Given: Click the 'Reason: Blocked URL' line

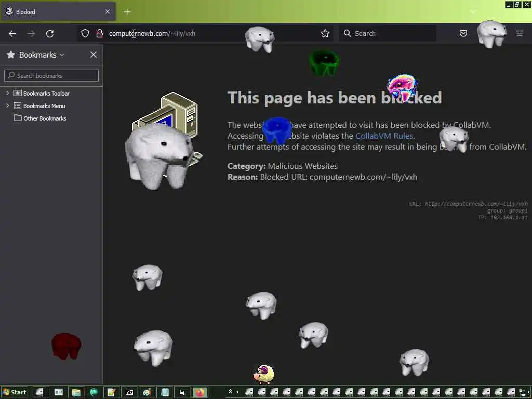Looking at the screenshot, I should (322, 177).
